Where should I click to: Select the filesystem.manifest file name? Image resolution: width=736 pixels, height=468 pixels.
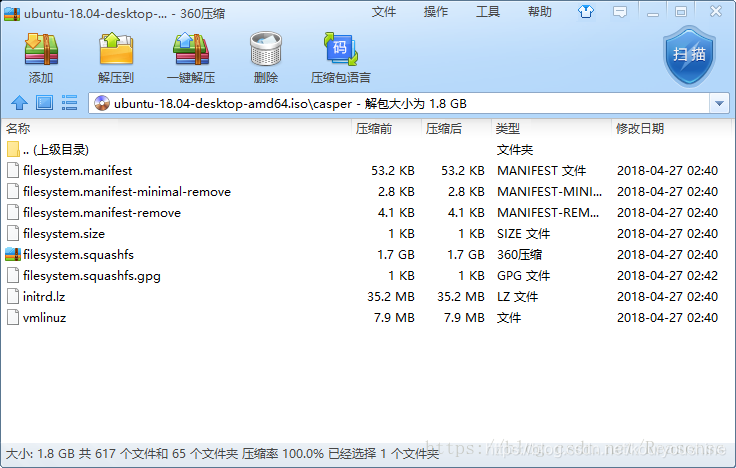[77, 170]
